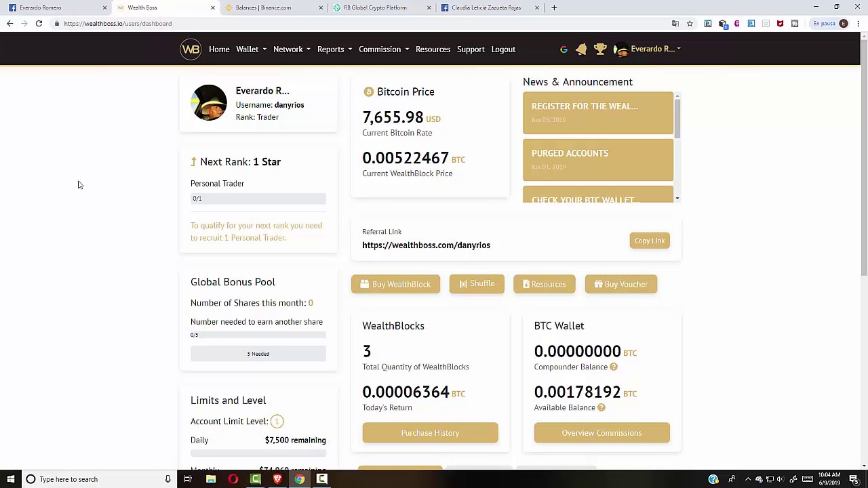Open the notification center icon
The width and height of the screenshot is (868, 488).
[854, 479]
